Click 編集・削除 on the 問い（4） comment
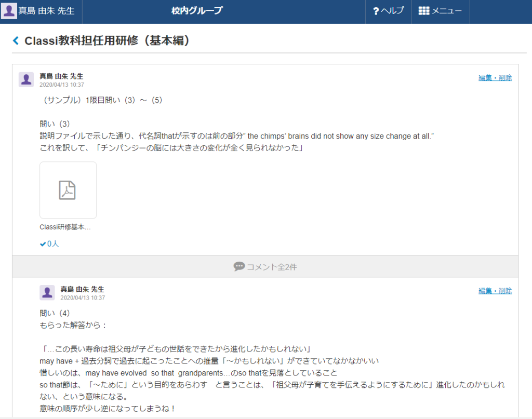The image size is (532, 419). pos(495,291)
